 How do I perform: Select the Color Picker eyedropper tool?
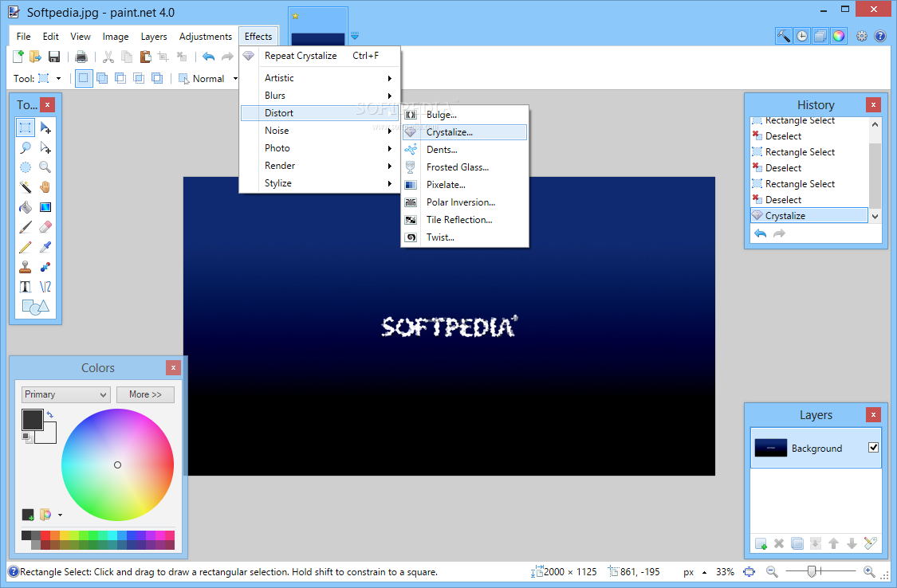pyautogui.click(x=45, y=248)
